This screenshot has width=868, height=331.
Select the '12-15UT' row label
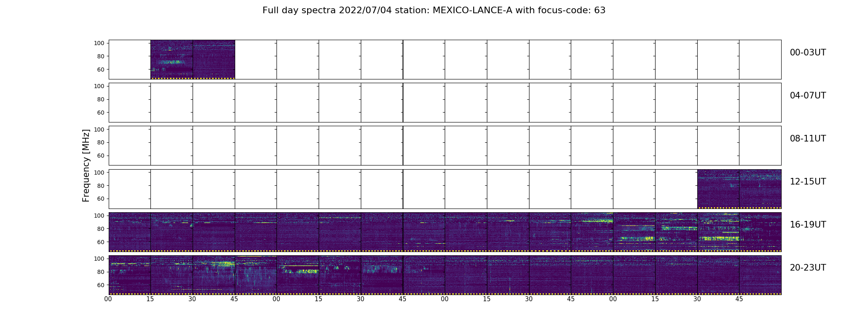click(808, 182)
